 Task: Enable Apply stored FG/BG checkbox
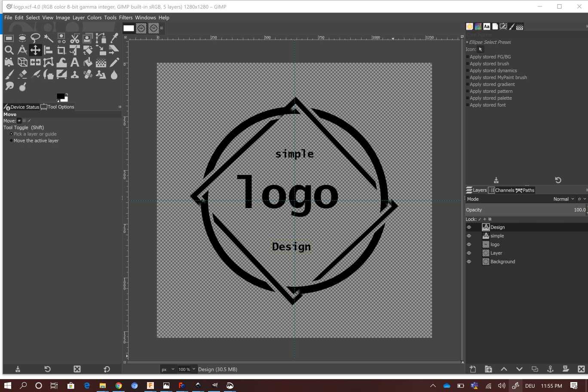tap(468, 57)
